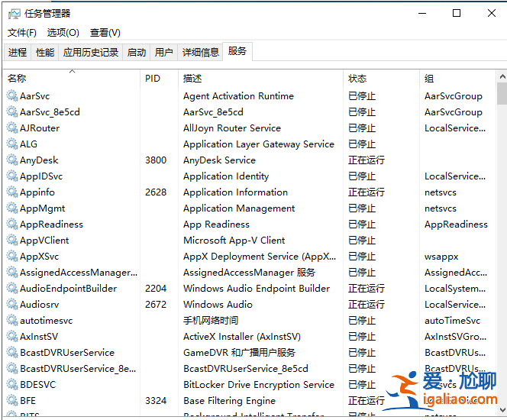Viewport: 507px width, 420px height.
Task: Click the Task Manager app icon in title bar
Action: click(x=15, y=14)
